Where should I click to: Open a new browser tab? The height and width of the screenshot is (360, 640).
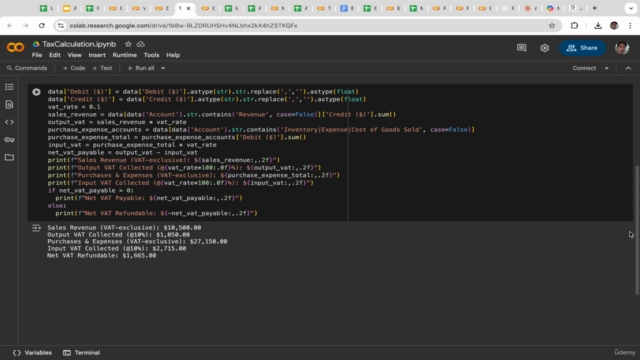click(595, 8)
